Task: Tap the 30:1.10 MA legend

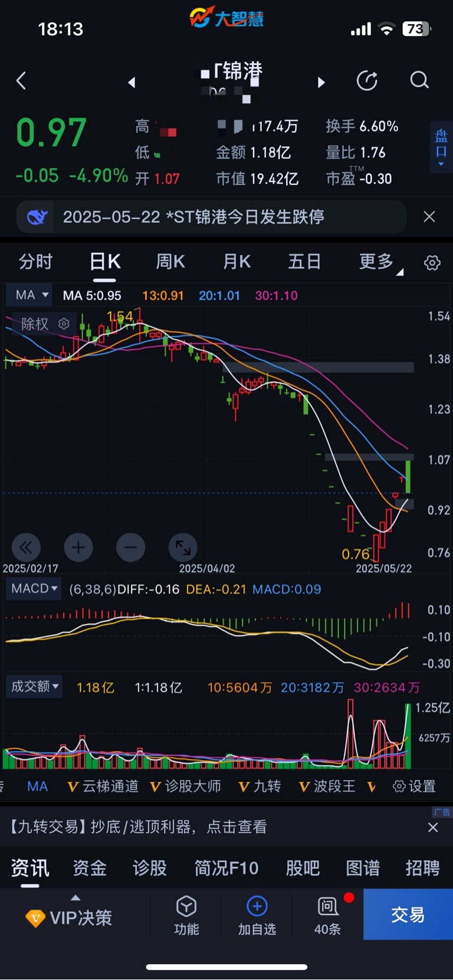Action: tap(276, 295)
